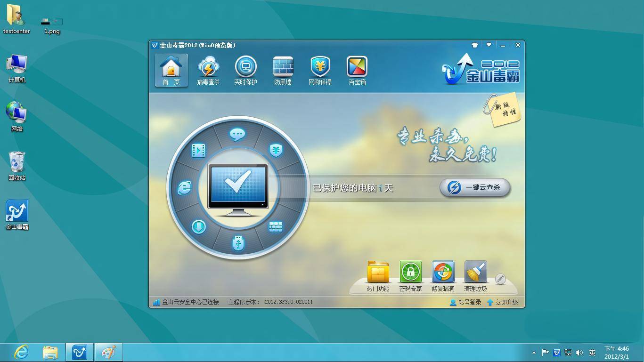Click the round edit pencil icon beside 清理垃圾
Viewport: 644px width, 362px height.
coord(500,279)
